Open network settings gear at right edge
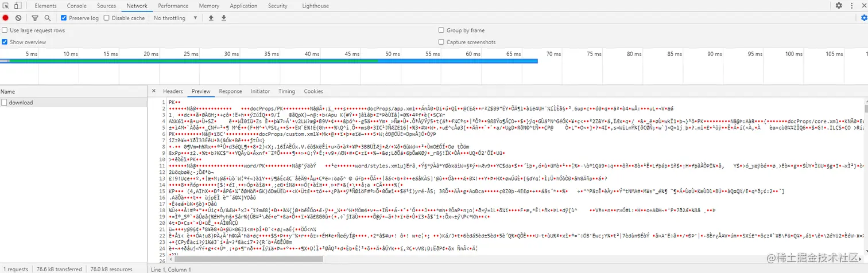 pyautogui.click(x=864, y=18)
